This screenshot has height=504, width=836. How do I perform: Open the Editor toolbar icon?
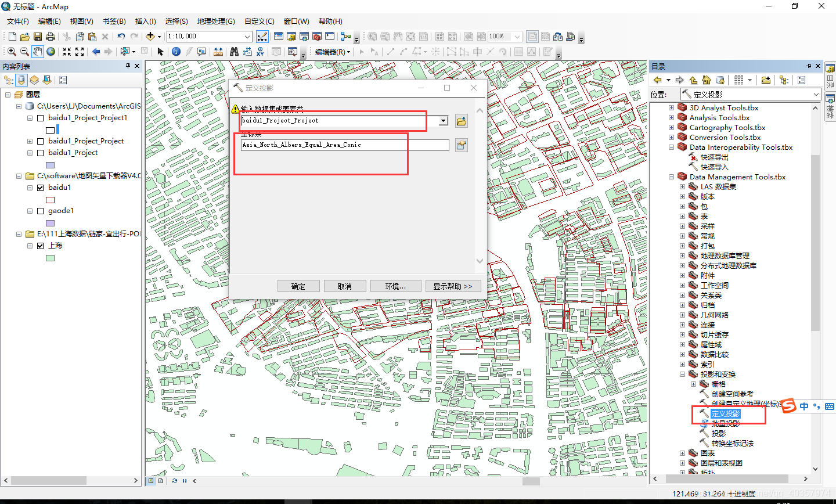click(262, 37)
